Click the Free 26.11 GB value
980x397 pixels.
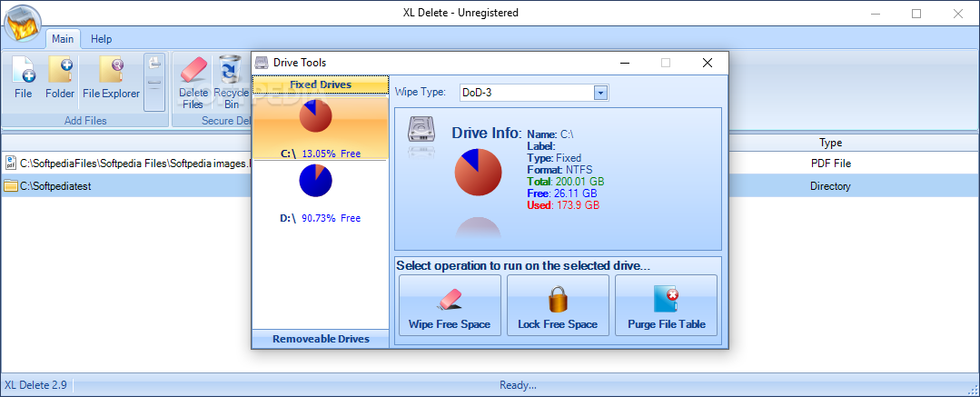pos(560,194)
